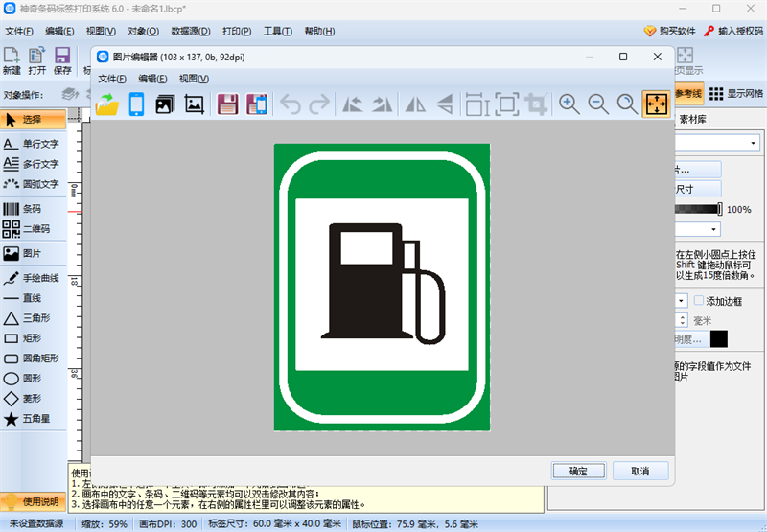
Task: Enable the 添加边框 checkbox
Action: click(x=699, y=301)
